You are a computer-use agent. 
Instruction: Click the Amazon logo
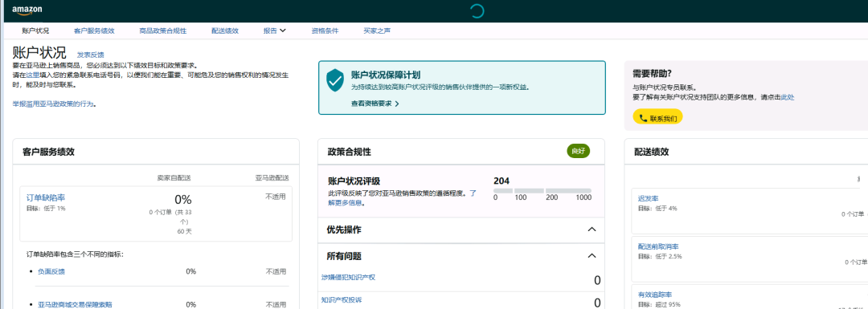(27, 10)
